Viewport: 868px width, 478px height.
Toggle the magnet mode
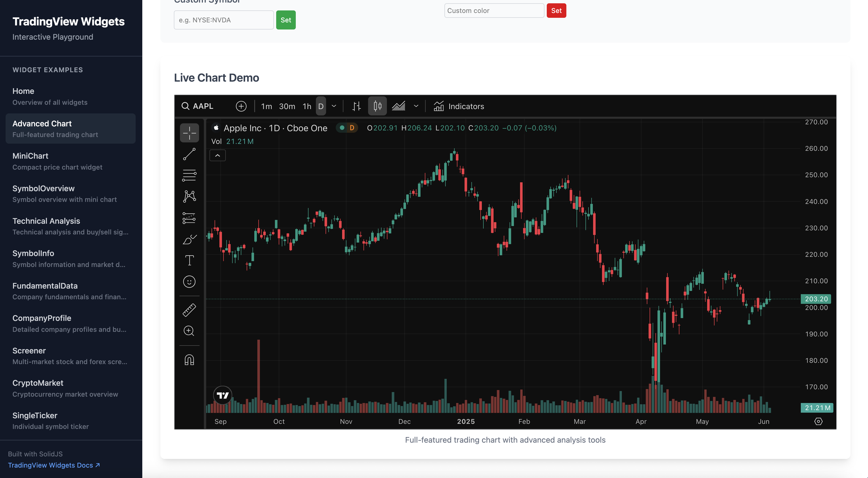189,360
